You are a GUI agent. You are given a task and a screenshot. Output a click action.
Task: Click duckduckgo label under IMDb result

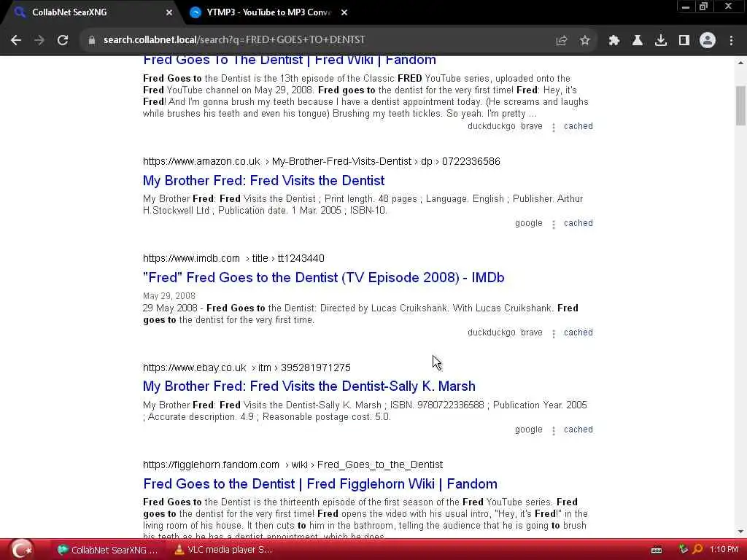tap(492, 332)
